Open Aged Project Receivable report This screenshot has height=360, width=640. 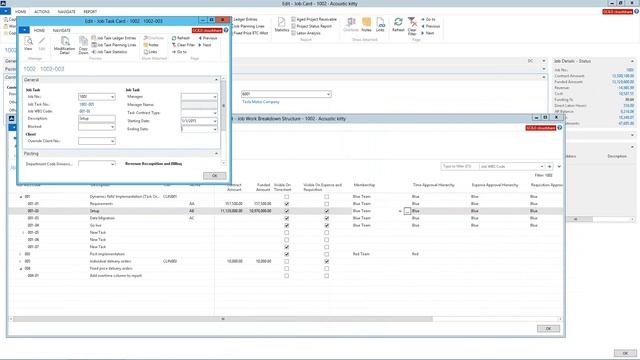click(x=314, y=19)
